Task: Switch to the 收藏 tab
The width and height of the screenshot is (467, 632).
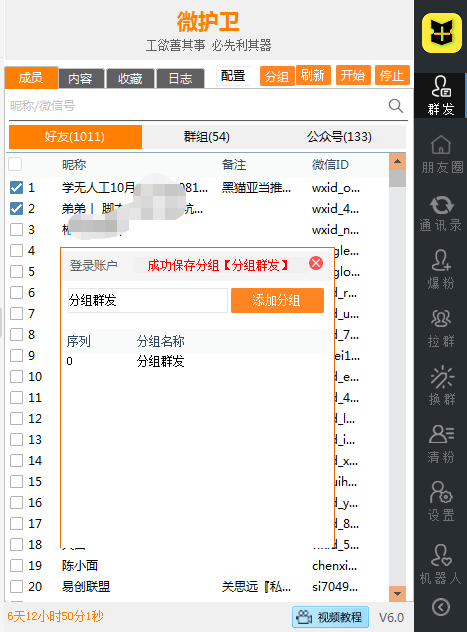Action: [130, 78]
